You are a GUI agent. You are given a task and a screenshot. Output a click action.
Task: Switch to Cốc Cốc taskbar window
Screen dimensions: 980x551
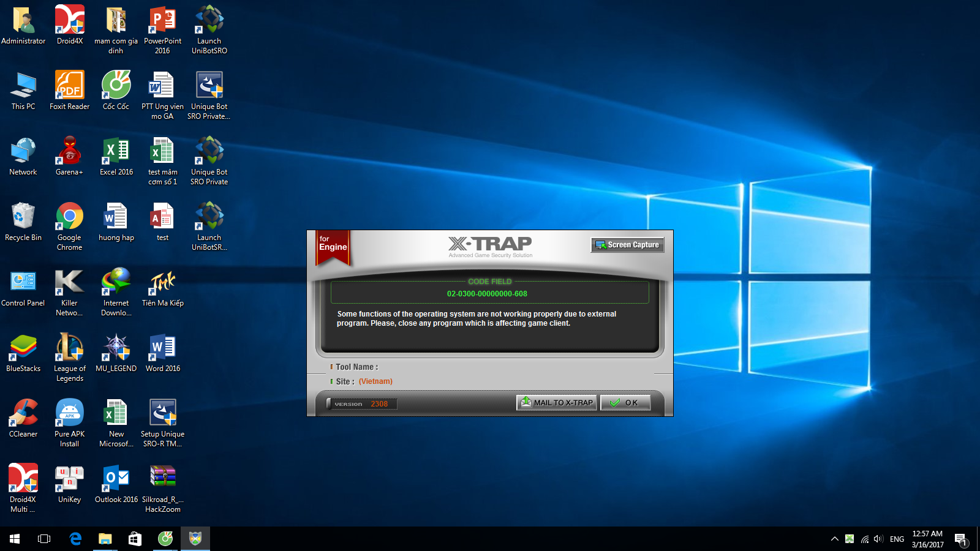[165, 539]
